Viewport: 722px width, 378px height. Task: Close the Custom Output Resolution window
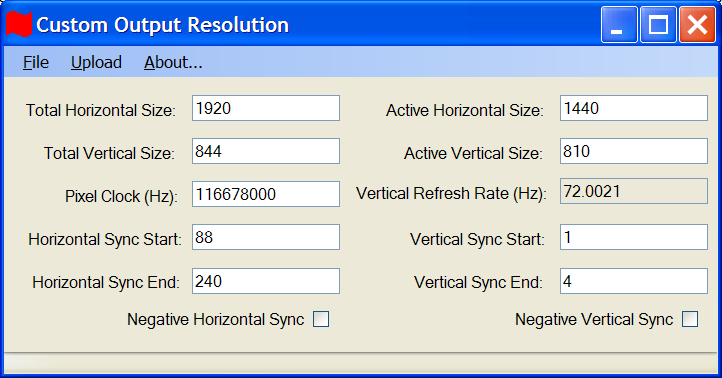point(697,24)
